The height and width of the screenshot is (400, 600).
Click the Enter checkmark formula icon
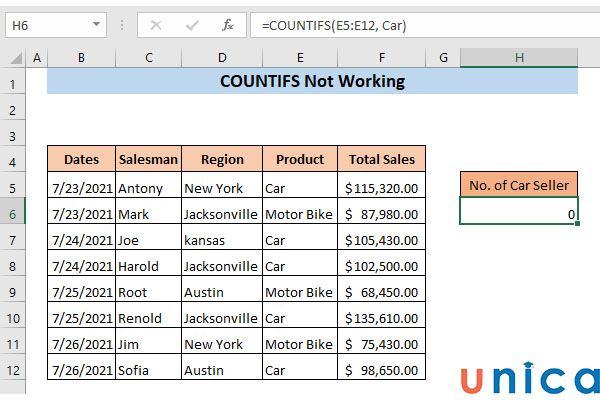point(191,23)
